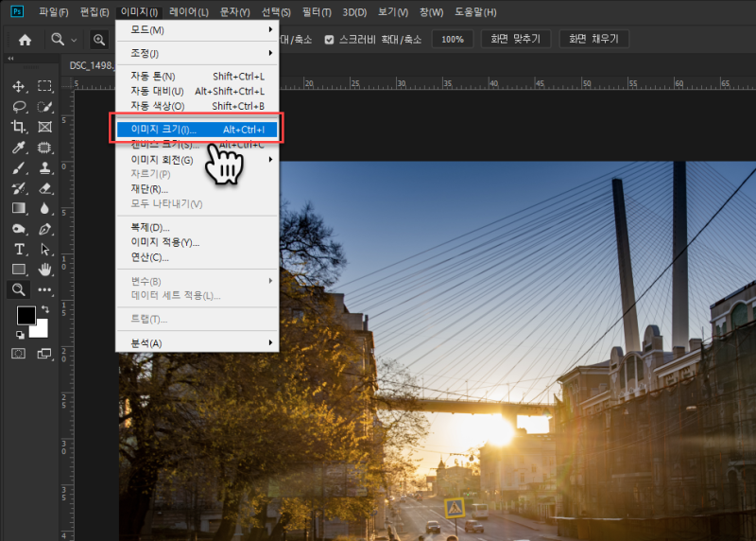Select the Eyedropper tool
Viewport: 756px width, 541px height.
click(18, 148)
